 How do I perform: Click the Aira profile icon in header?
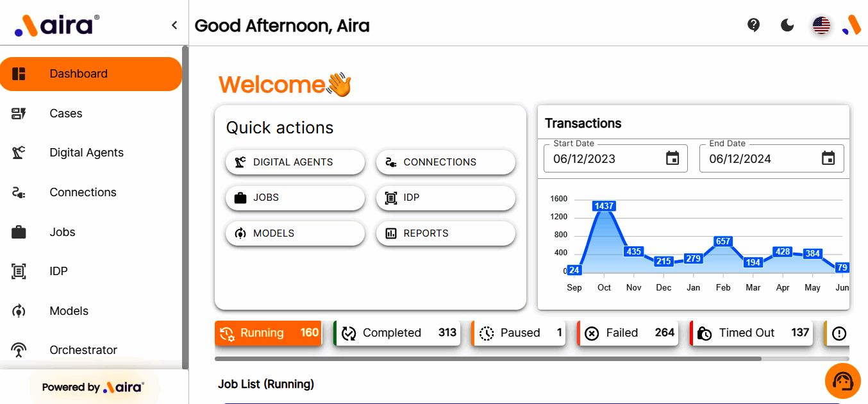(851, 25)
